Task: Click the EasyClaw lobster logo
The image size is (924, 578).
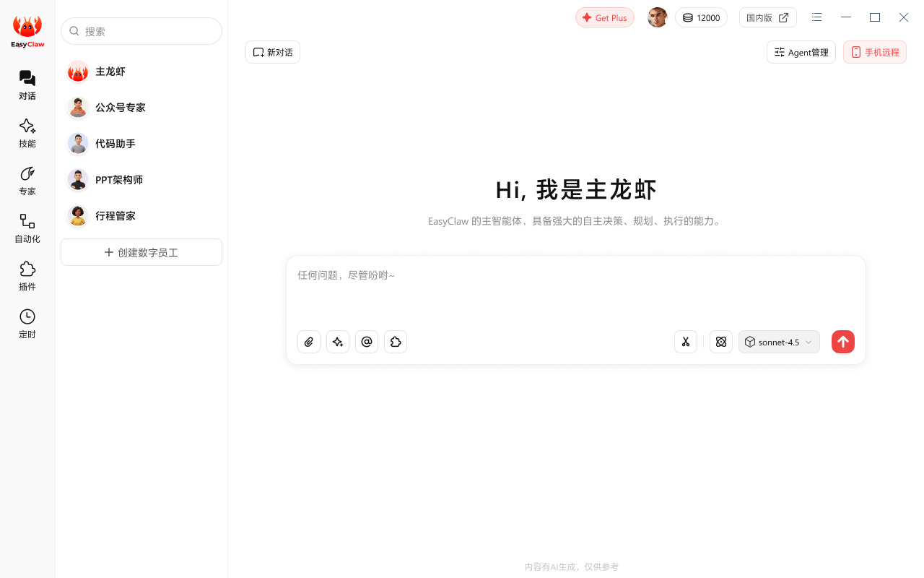Action: [27, 32]
